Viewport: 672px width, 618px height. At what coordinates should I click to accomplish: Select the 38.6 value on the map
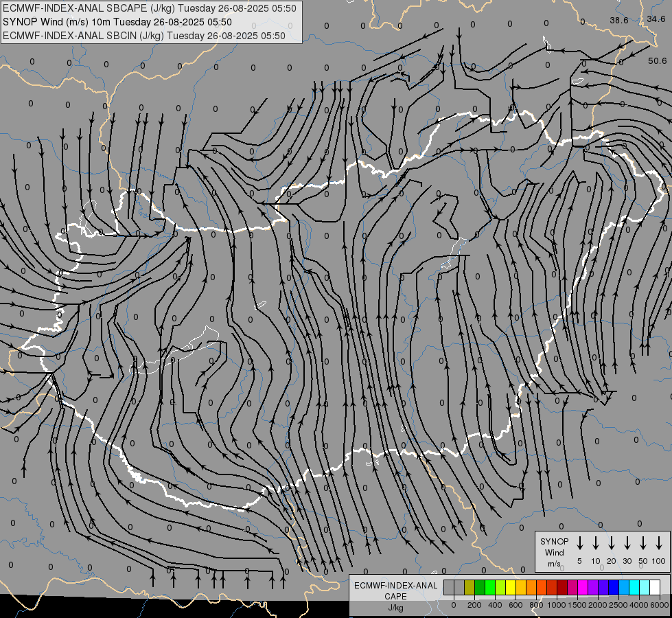pyautogui.click(x=619, y=21)
